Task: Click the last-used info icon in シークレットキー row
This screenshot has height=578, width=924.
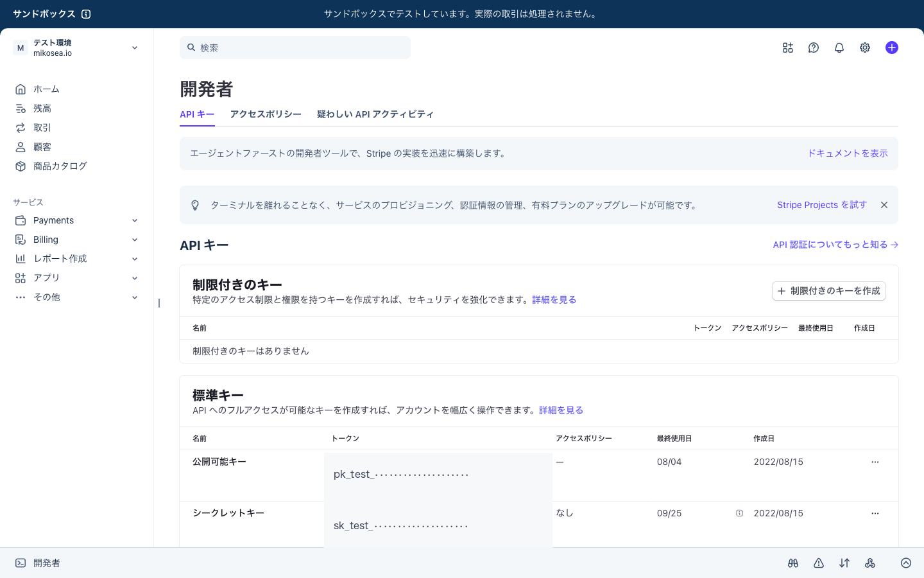Action: 739,513
